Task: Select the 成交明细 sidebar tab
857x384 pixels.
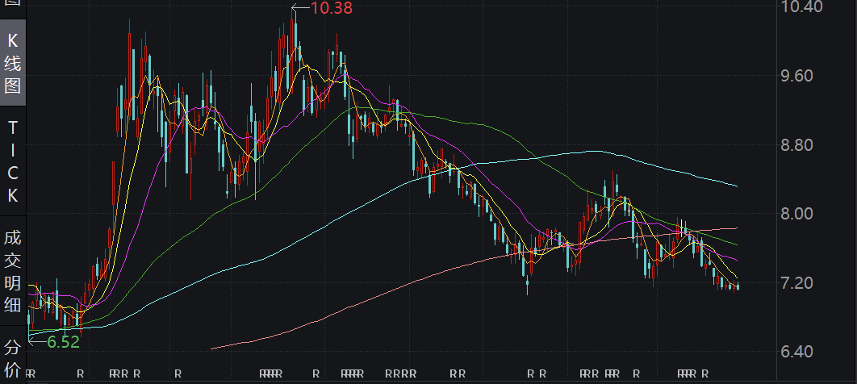Action: (13, 271)
